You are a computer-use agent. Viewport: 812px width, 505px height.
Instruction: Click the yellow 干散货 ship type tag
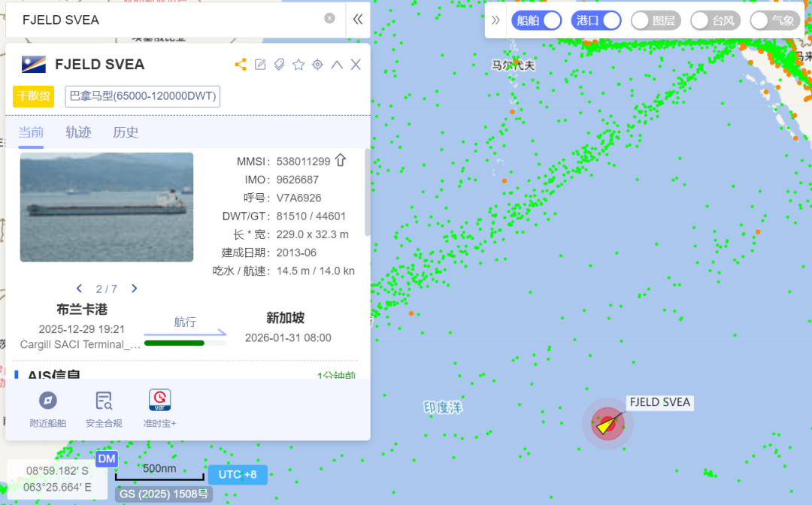point(34,96)
